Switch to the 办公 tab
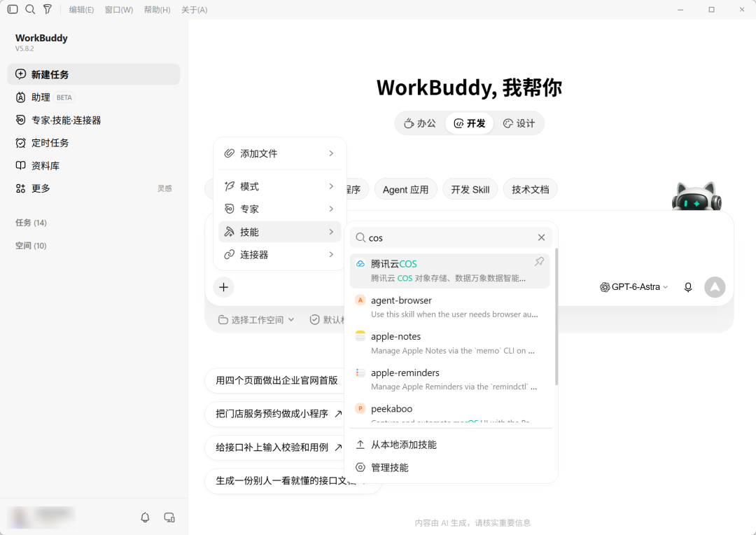The image size is (756, 535). point(420,123)
